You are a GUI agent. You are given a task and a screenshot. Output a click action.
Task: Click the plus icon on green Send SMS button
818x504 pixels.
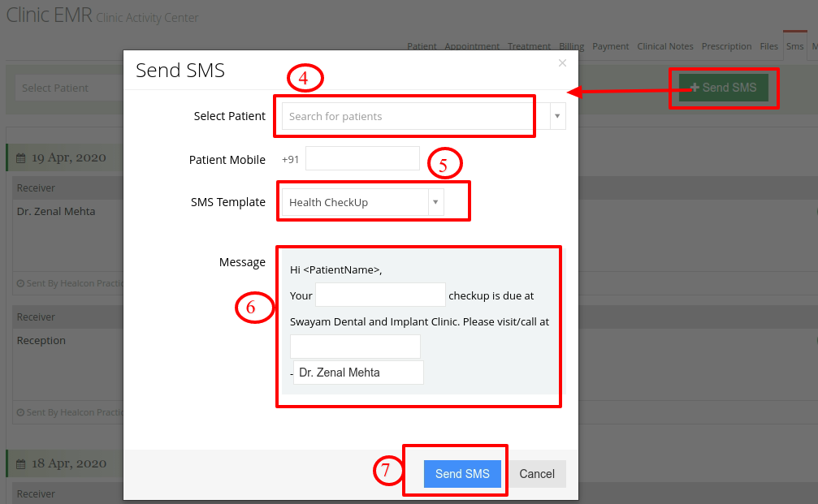[695, 88]
